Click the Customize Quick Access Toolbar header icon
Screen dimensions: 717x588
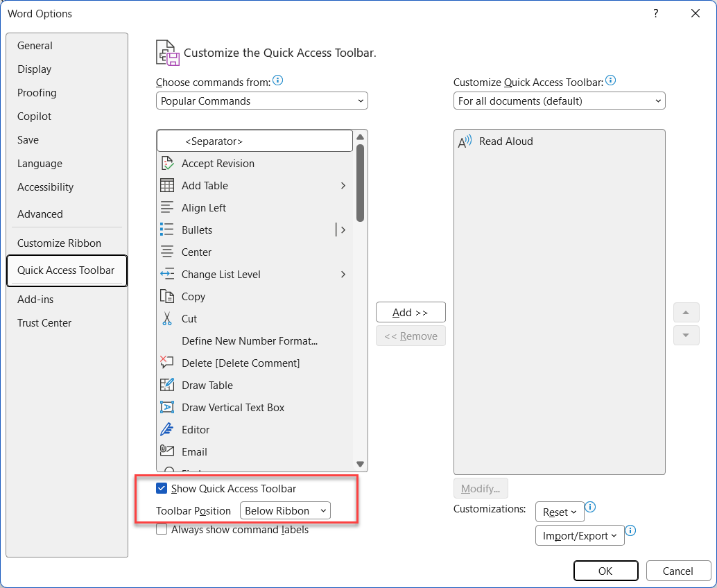[x=167, y=53]
